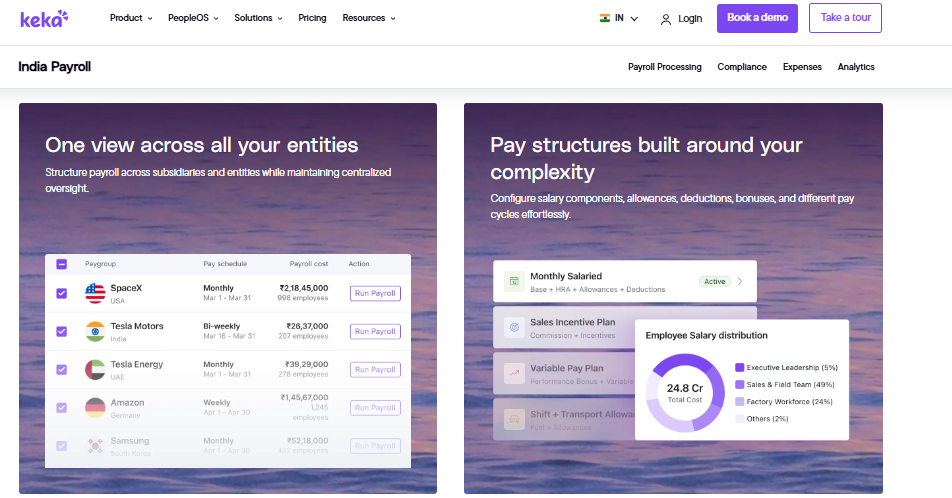Click the ₹2,18,45,000 payroll cost

point(304,288)
